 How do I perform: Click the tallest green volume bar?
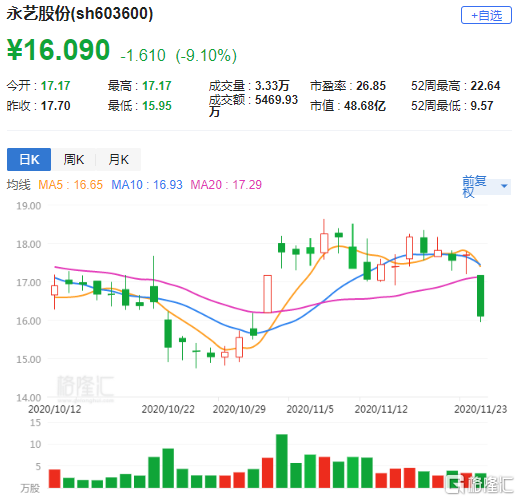282,461
